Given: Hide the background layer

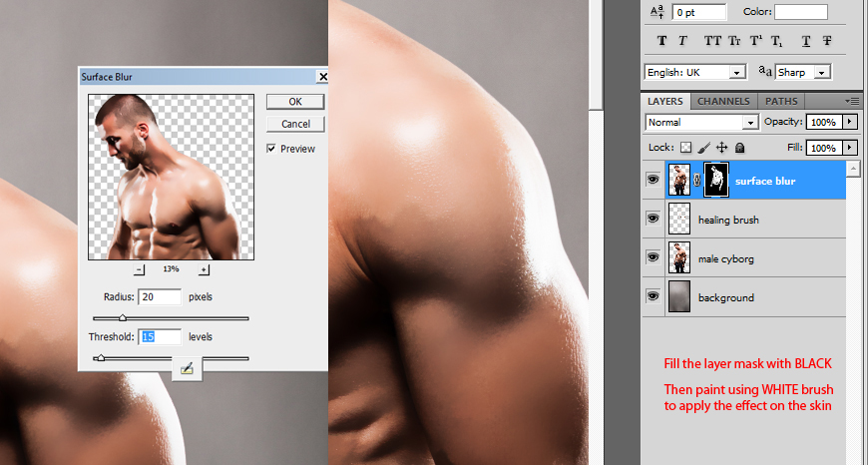Looking at the screenshot, I should click(x=653, y=295).
